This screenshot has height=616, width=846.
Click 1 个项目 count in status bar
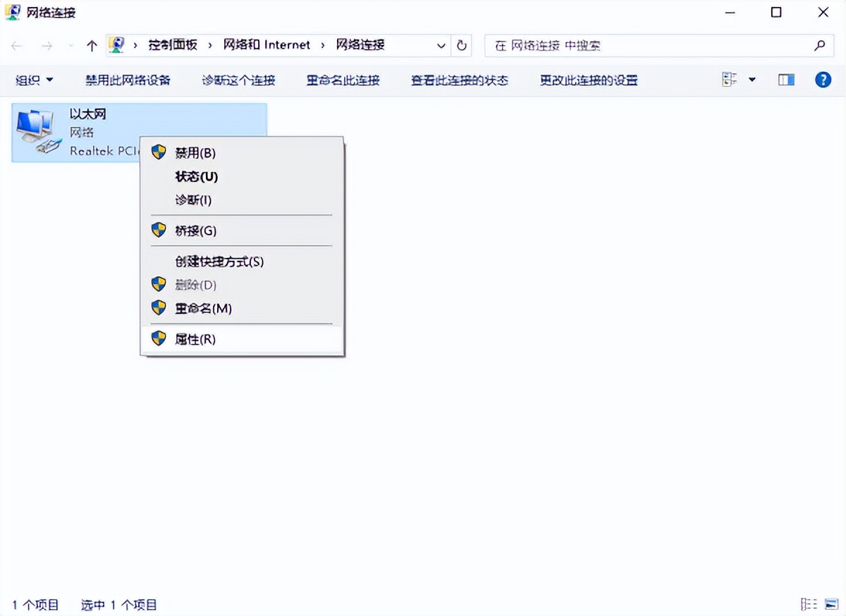[35, 605]
